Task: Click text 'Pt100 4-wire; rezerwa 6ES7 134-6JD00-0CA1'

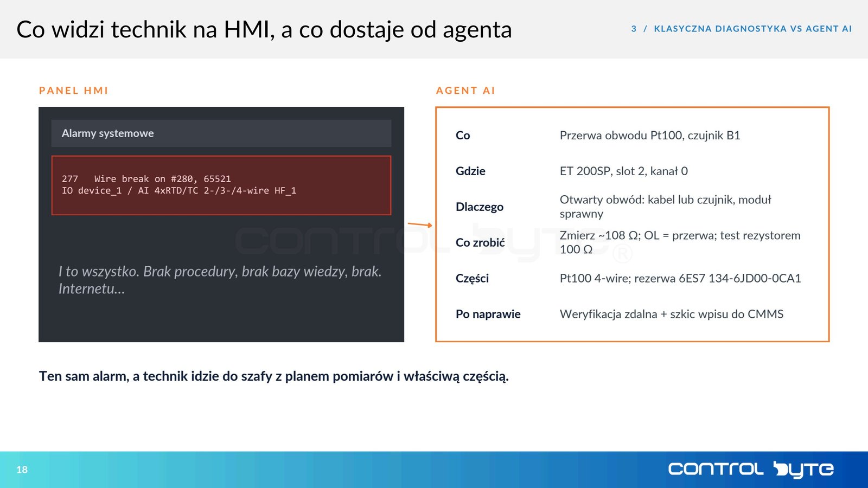Action: 680,279
